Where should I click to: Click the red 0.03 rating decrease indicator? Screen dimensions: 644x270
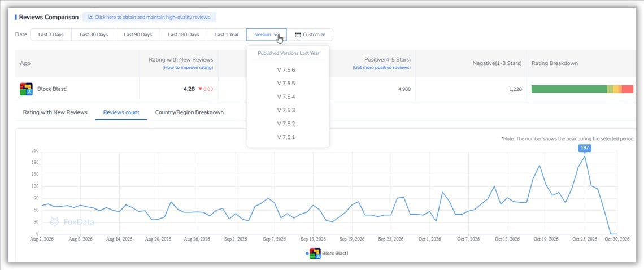(206, 89)
